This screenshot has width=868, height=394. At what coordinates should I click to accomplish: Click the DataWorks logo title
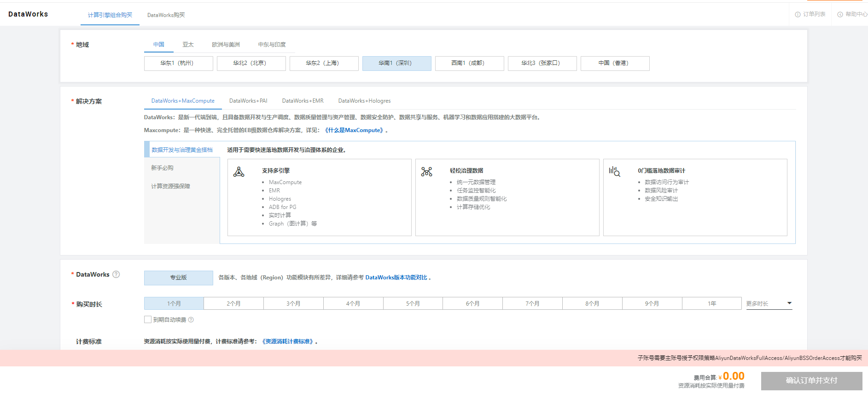(28, 14)
